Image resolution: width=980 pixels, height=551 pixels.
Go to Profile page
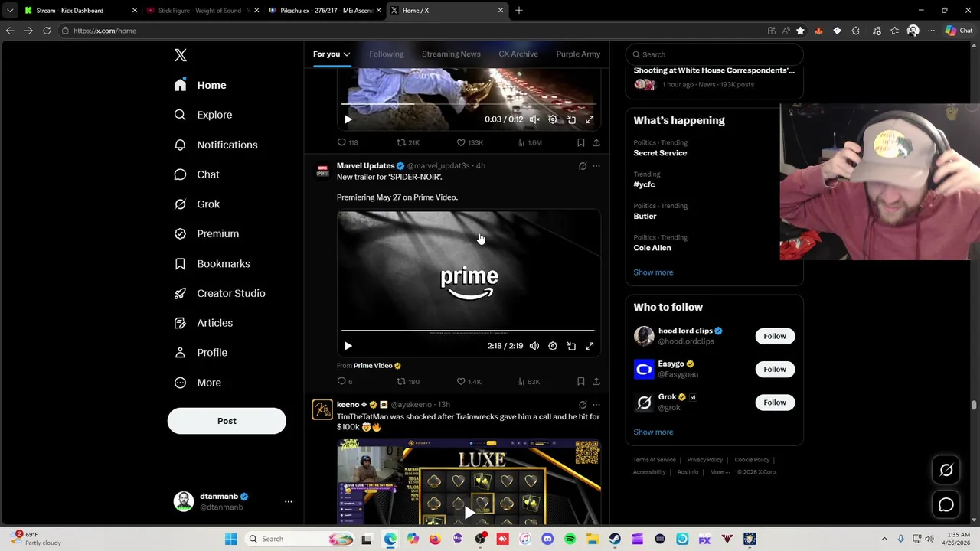(201, 353)
